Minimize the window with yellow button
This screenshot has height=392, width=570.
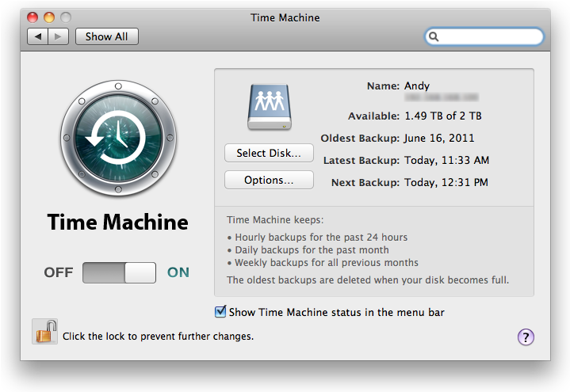(x=49, y=17)
